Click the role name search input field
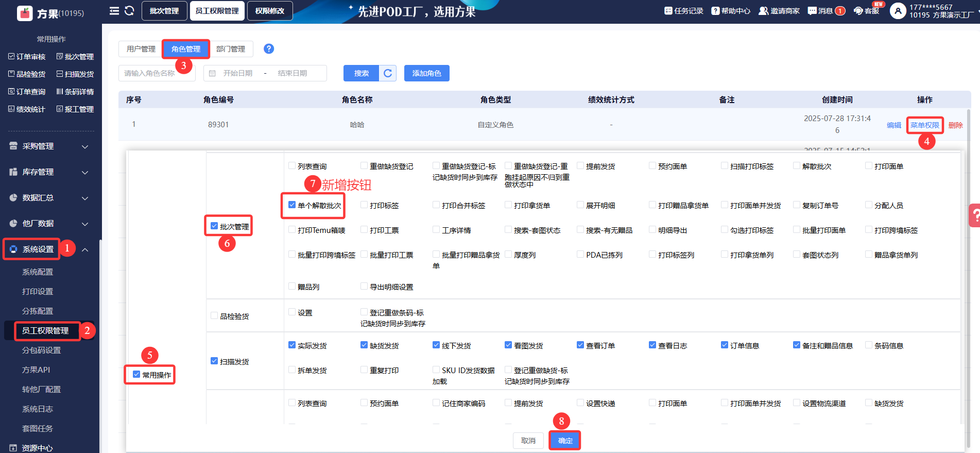 pos(157,73)
